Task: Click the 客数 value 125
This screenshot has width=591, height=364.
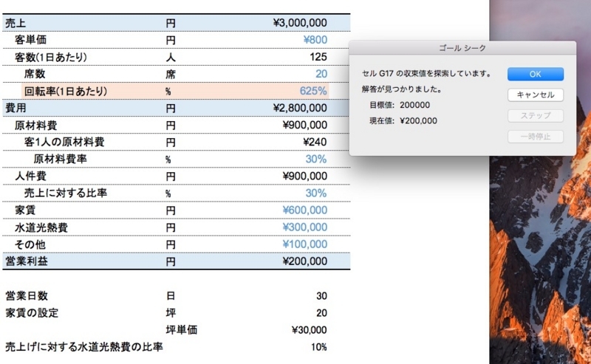Action: point(318,57)
